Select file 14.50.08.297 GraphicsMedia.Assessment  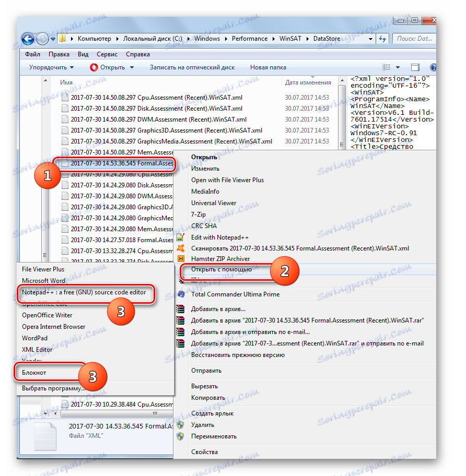click(171, 141)
